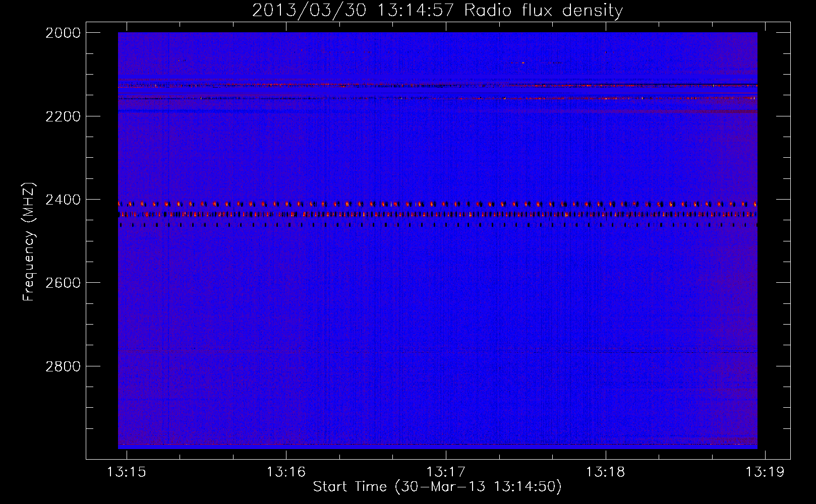
Task: Click the 2200 frequency tick label
Action: [63, 116]
